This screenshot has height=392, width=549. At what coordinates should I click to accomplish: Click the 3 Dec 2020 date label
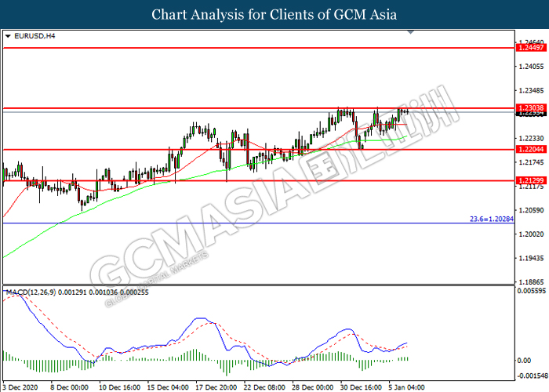pyautogui.click(x=20, y=387)
